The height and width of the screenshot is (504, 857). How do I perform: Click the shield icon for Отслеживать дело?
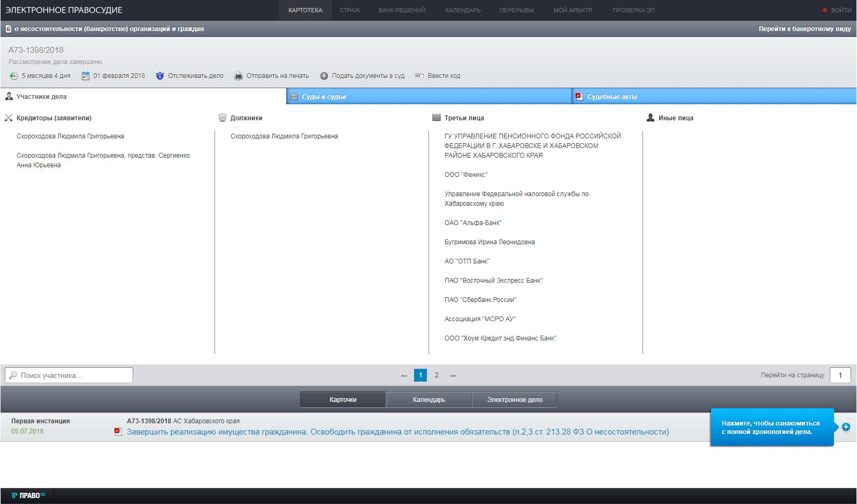pos(160,76)
